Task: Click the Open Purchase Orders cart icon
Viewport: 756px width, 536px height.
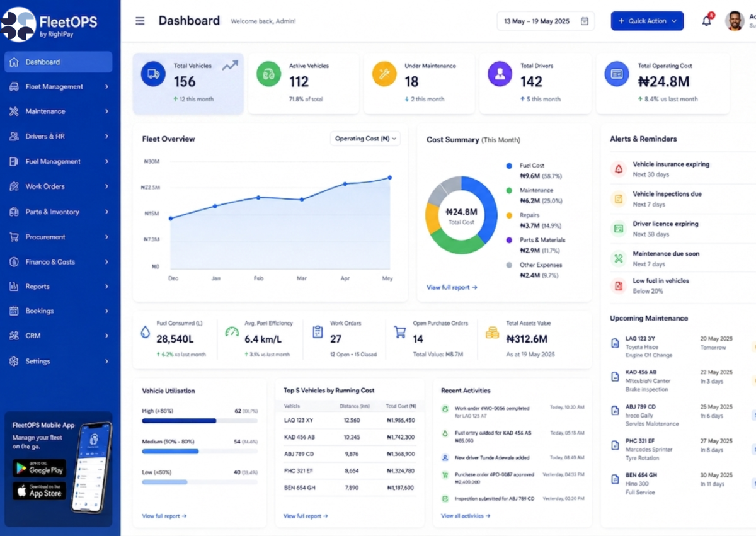Action: click(x=400, y=332)
